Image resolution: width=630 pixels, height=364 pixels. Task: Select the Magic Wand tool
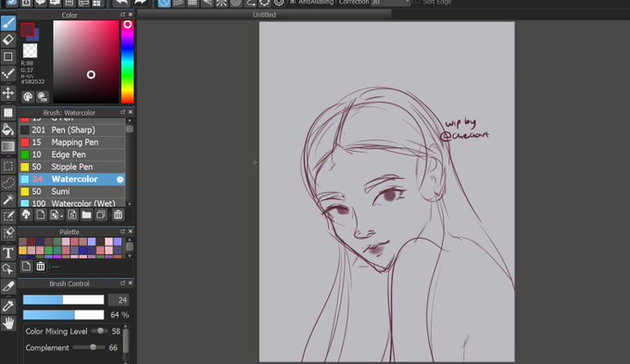tap(8, 199)
